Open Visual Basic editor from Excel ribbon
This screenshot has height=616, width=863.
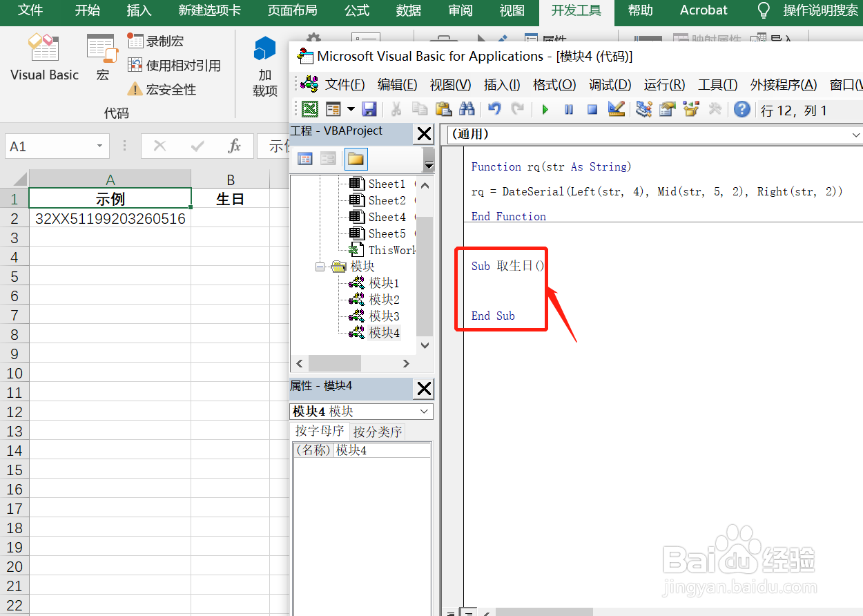44,59
